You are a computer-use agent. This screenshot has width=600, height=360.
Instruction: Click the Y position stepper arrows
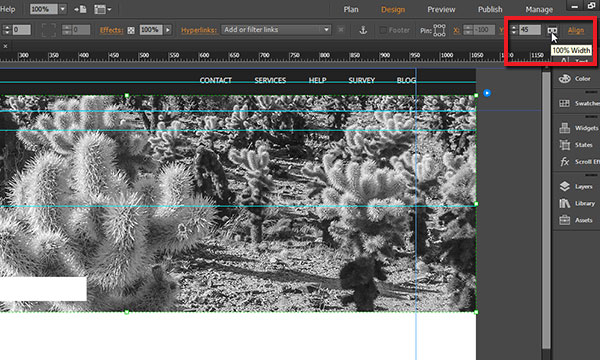[x=514, y=30]
